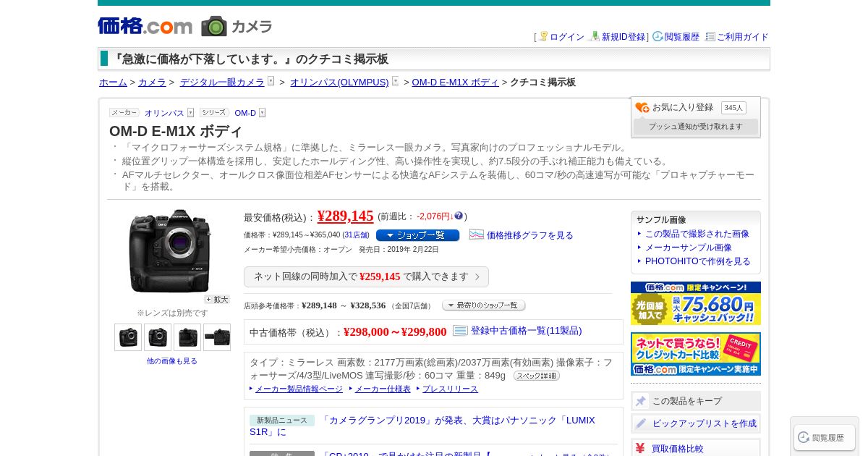Click the ホーム breadcrumb link
Image resolution: width=868 pixels, height=456 pixels.
(113, 83)
